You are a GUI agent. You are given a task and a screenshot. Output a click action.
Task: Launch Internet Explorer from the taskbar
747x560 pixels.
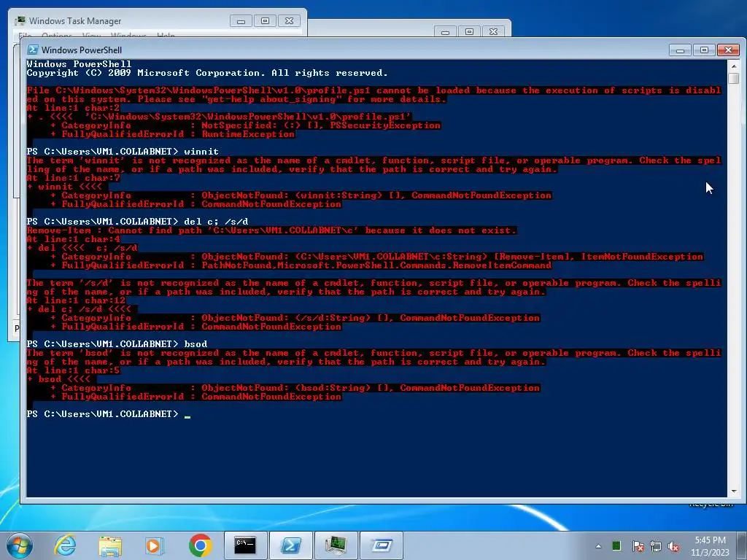pos(65,545)
